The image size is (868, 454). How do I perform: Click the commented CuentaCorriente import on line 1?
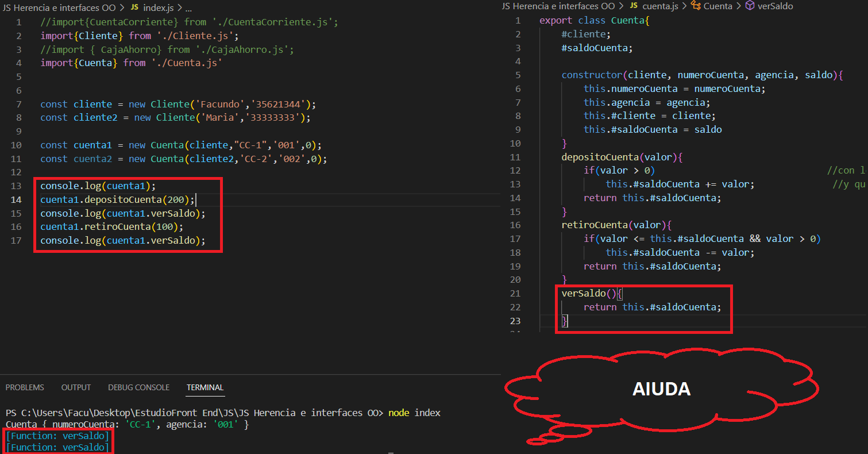[189, 22]
